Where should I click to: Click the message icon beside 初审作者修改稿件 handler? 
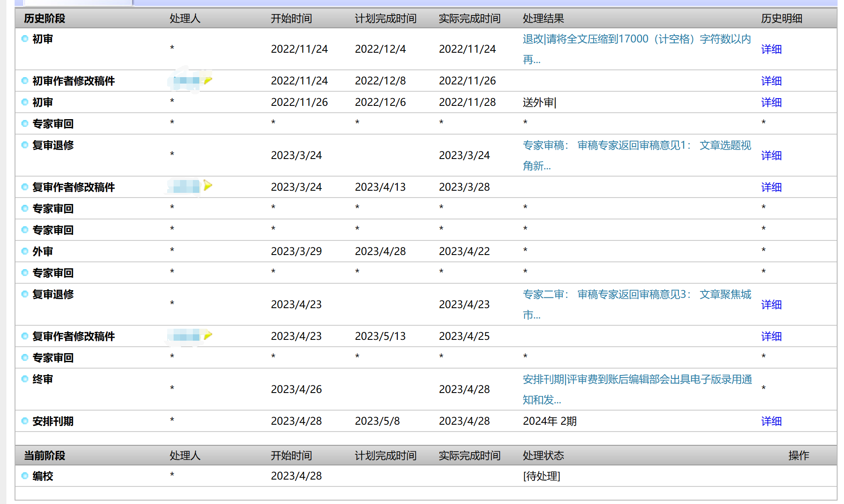pos(208,80)
